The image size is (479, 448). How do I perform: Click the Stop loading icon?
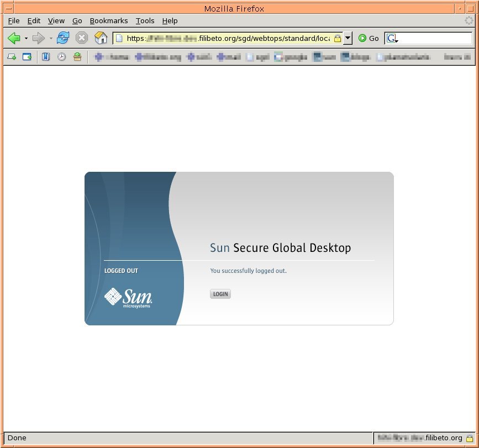pyautogui.click(x=82, y=38)
